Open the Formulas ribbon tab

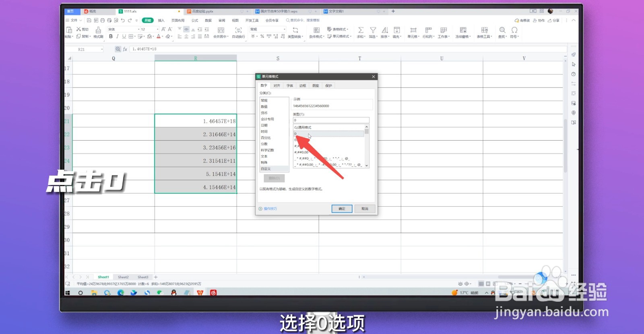click(195, 20)
